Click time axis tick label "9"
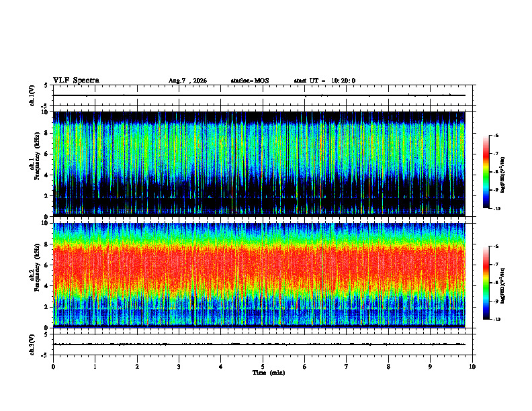Image resolution: width=532 pixels, height=411 pixels. pyautogui.click(x=430, y=367)
